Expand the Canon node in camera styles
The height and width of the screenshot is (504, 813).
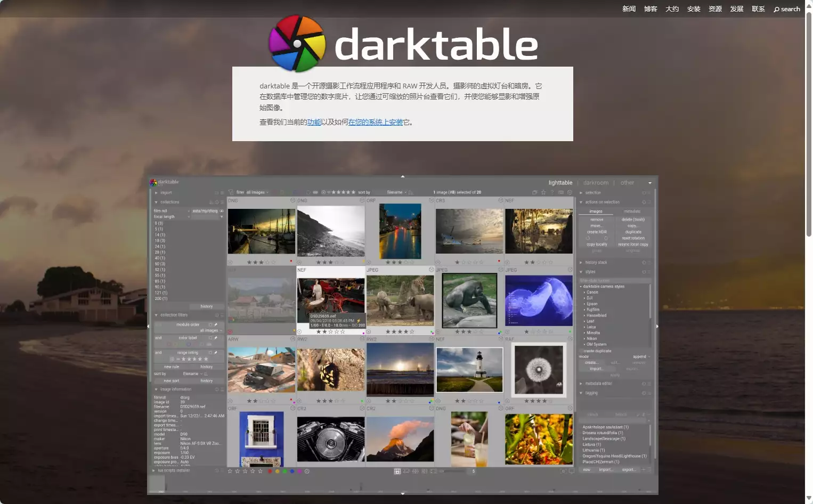tap(584, 292)
